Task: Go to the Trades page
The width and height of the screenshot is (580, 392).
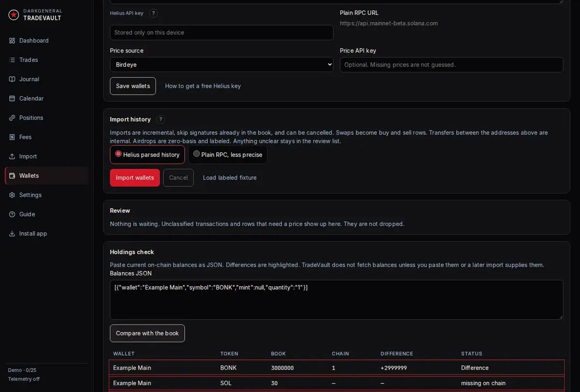Action: tap(46, 60)
